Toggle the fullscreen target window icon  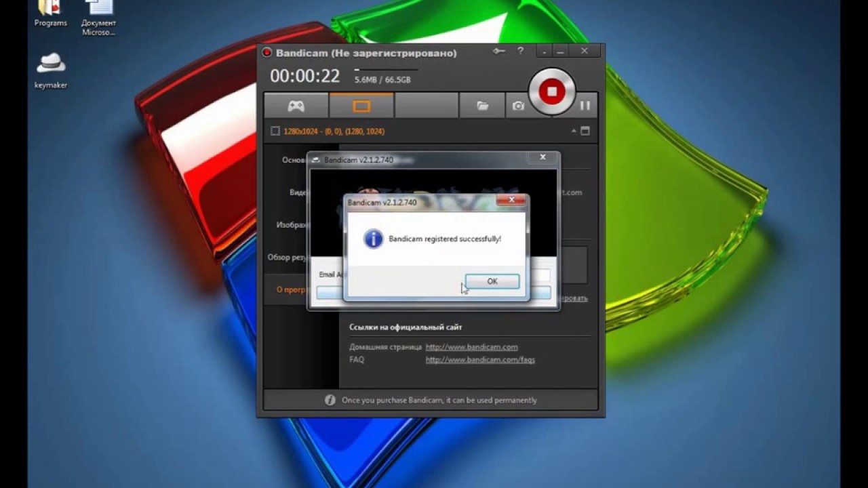point(585,131)
